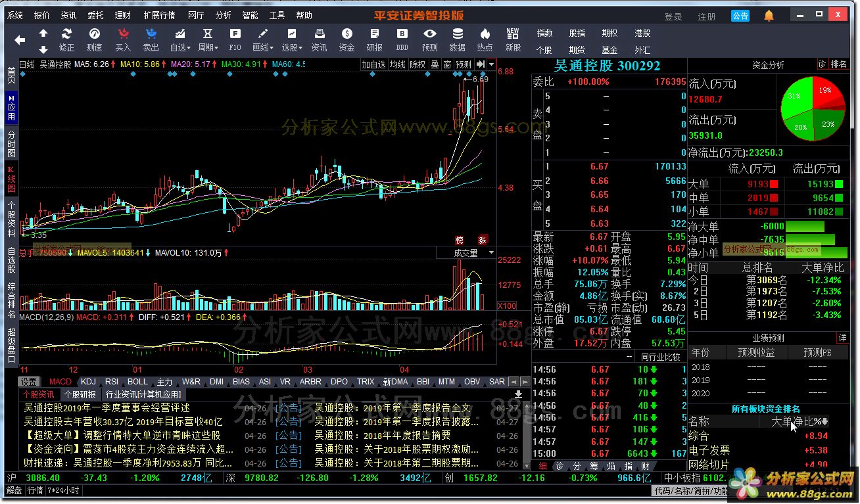Screen dimensions: 860x504
Task: Click the 买入 buy cart icon
Action: (123, 39)
